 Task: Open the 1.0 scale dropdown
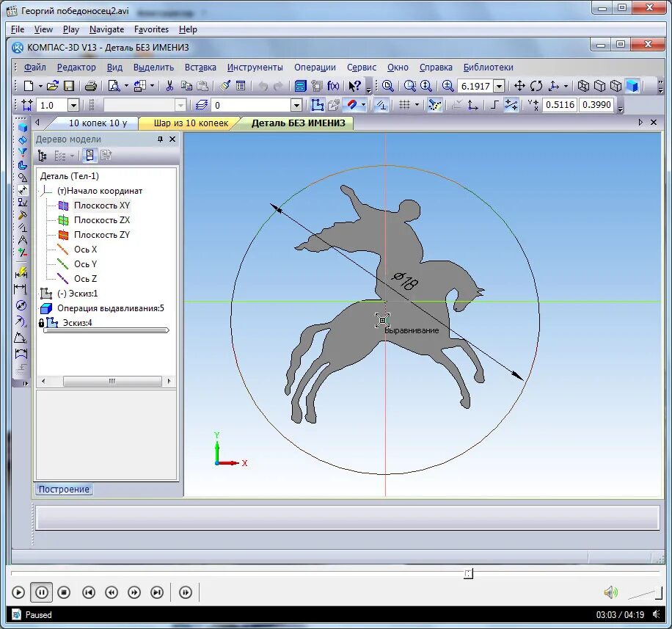click(x=73, y=105)
